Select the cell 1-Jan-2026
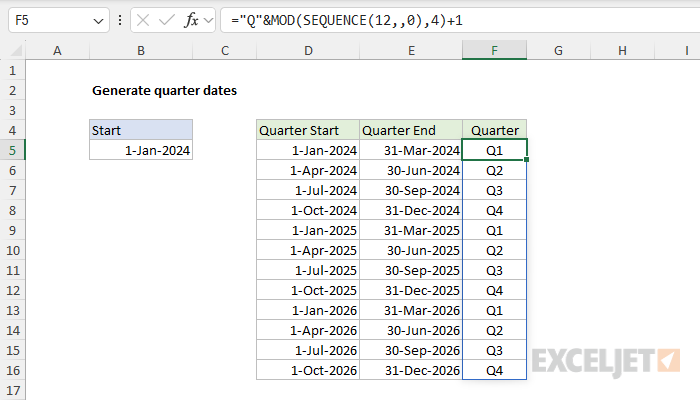This screenshot has height=400, width=700. pos(308,310)
